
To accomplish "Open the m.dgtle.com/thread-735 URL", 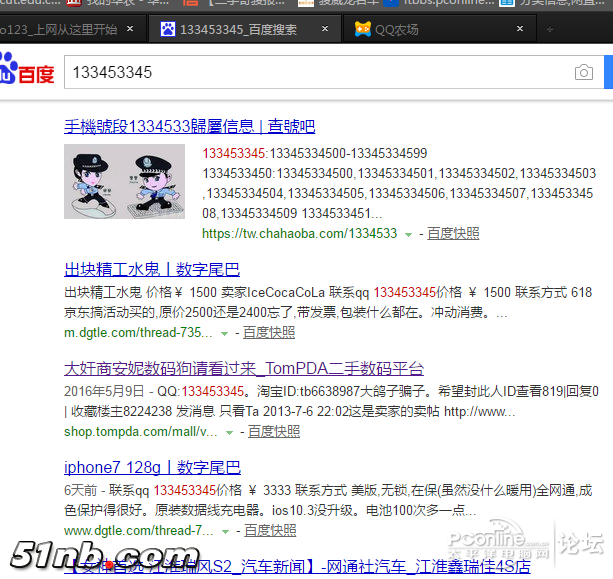I will coord(138,333).
